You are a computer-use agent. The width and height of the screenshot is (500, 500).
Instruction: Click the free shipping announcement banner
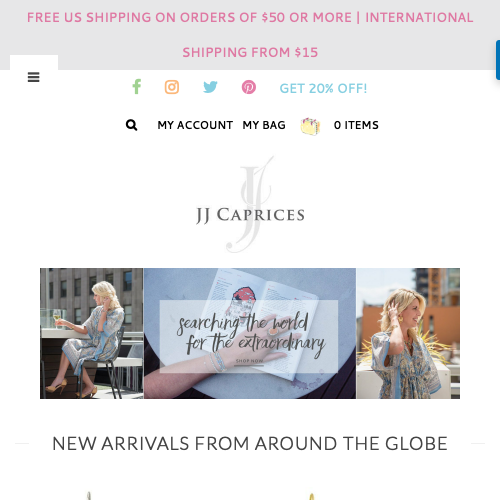tap(250, 35)
